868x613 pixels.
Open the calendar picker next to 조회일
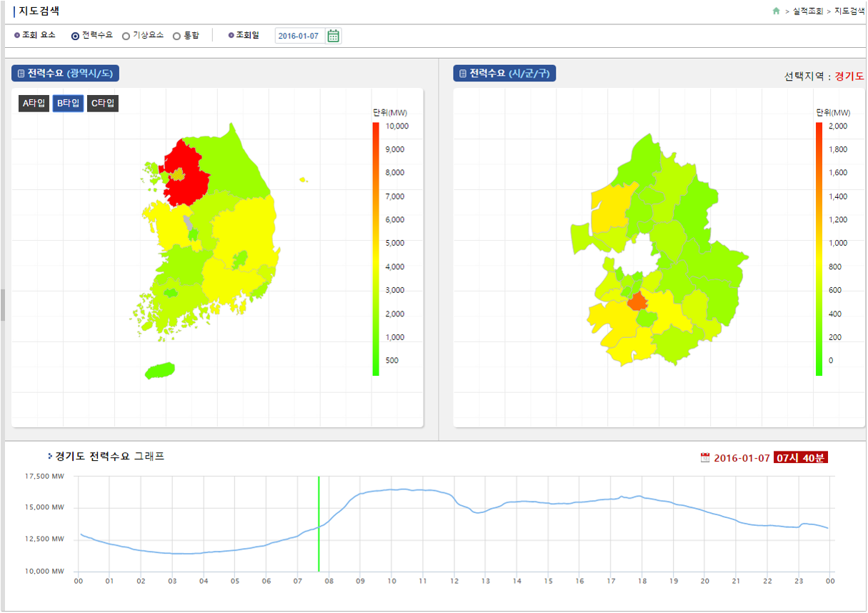pyautogui.click(x=333, y=36)
